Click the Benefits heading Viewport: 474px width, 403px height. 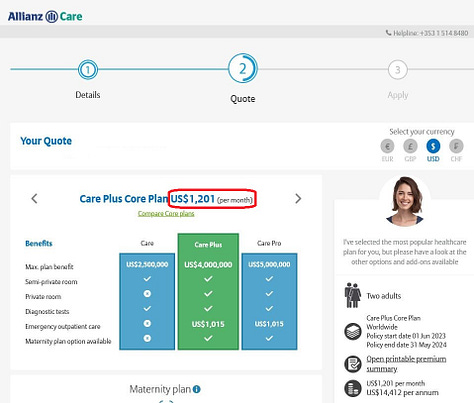[x=39, y=243]
